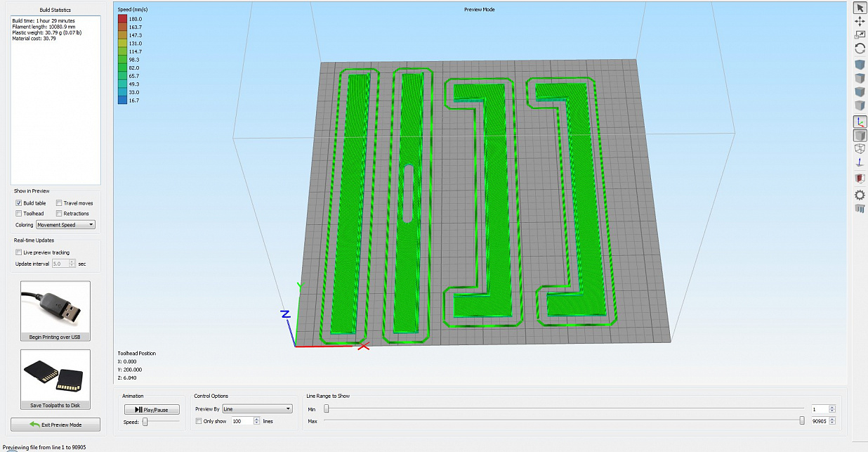Click the scale view tool icon
The height and width of the screenshot is (452, 868).
[860, 35]
